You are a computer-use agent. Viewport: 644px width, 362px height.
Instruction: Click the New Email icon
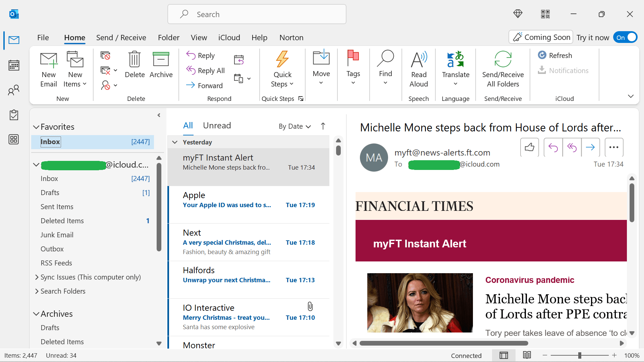pos(49,60)
